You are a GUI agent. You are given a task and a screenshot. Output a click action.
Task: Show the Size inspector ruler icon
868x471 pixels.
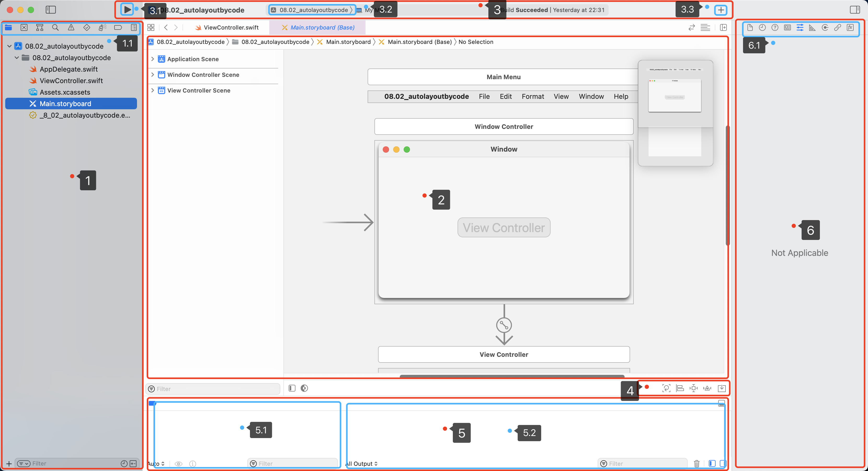click(812, 28)
